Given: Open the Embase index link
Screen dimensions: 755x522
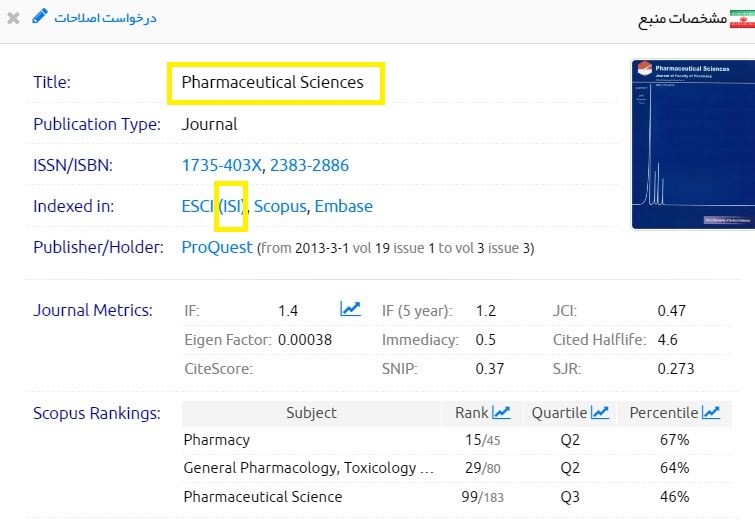Looking at the screenshot, I should point(343,206).
